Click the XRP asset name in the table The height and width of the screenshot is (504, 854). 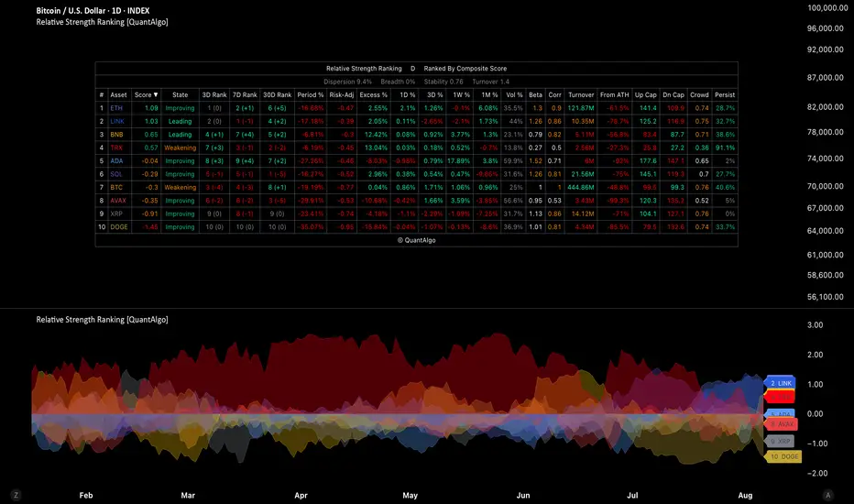116,214
